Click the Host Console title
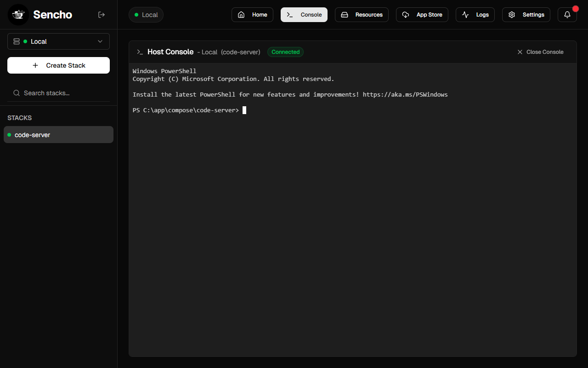588x368 pixels. pos(170,52)
